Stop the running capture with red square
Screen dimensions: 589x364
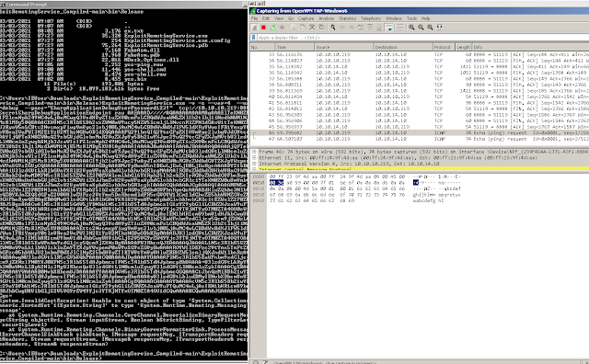coord(264,28)
